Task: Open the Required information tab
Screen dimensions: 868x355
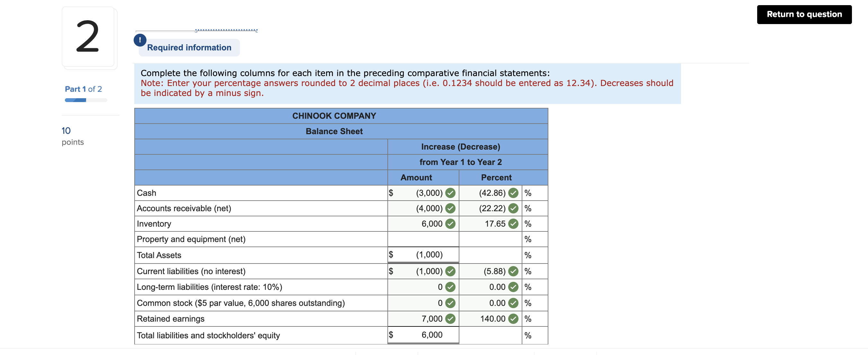Action: 189,48
